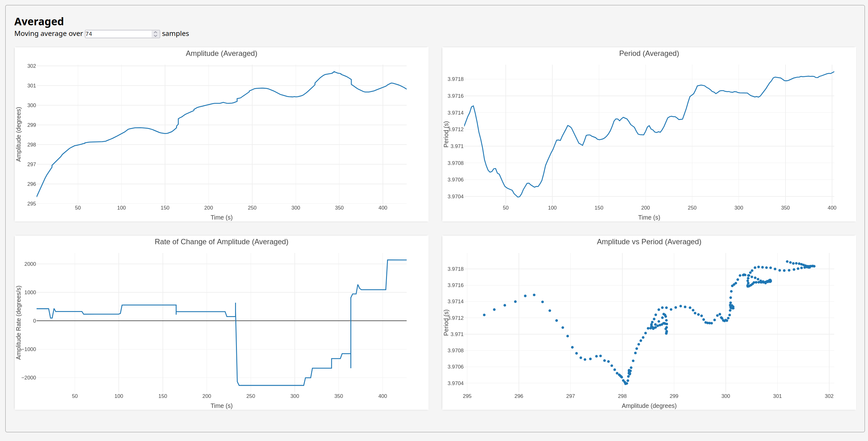
Task: Click Amplitude Rate (degrees/s) y-axis label
Action: pos(19,323)
